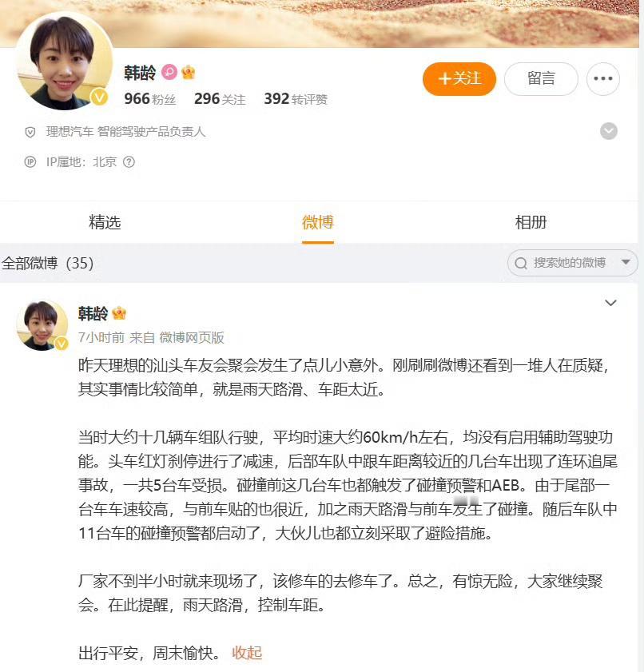Collapse the post with 收起 link
Screen dimensions: 644x672
click(247, 653)
